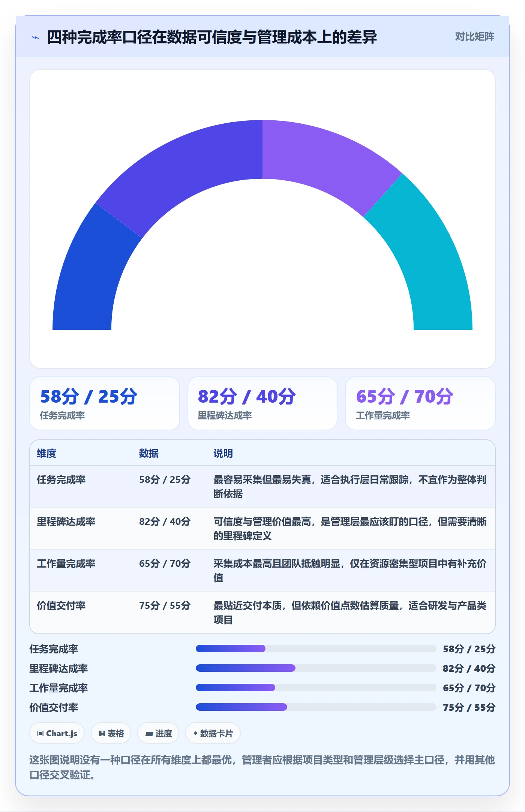Viewport: 525px width, 812px height.
Task: Click 75分 / 55分 value beside progress bar
Action: (469, 707)
